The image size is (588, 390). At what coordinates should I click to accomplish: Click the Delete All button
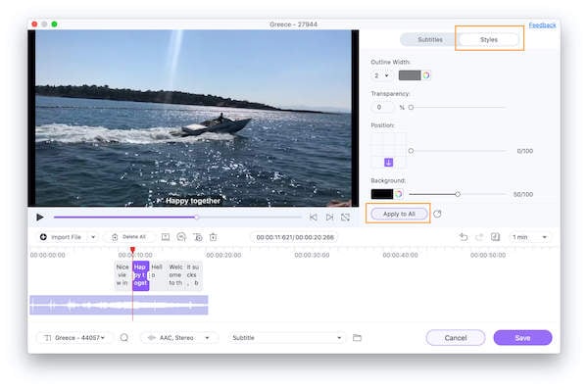[129, 237]
